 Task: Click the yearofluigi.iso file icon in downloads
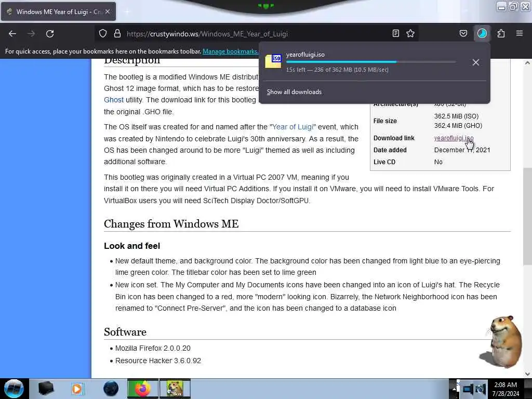273,61
